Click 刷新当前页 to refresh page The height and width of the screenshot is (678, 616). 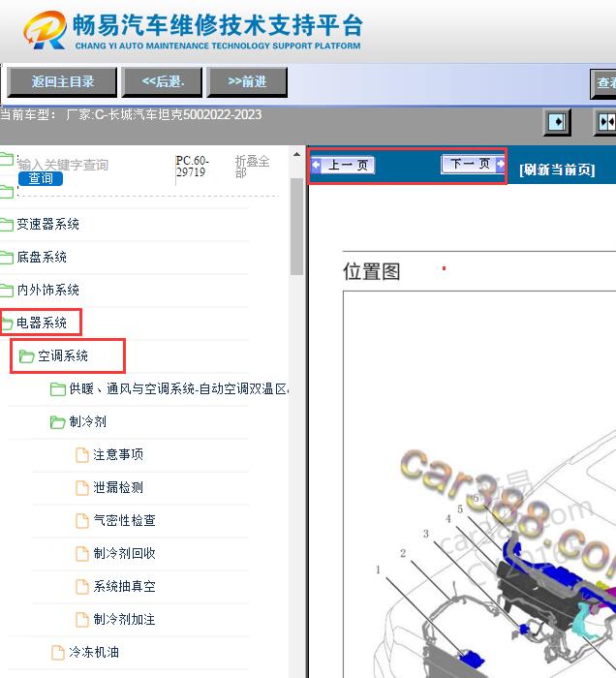(556, 170)
